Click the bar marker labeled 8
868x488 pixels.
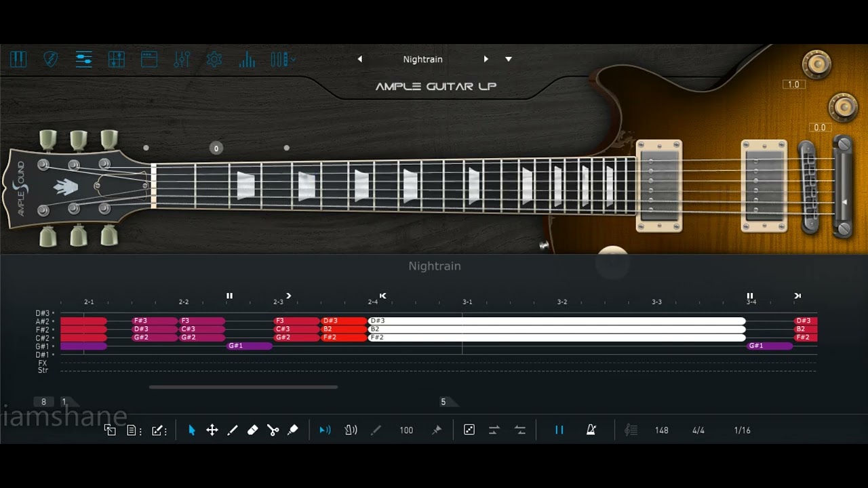tap(44, 402)
